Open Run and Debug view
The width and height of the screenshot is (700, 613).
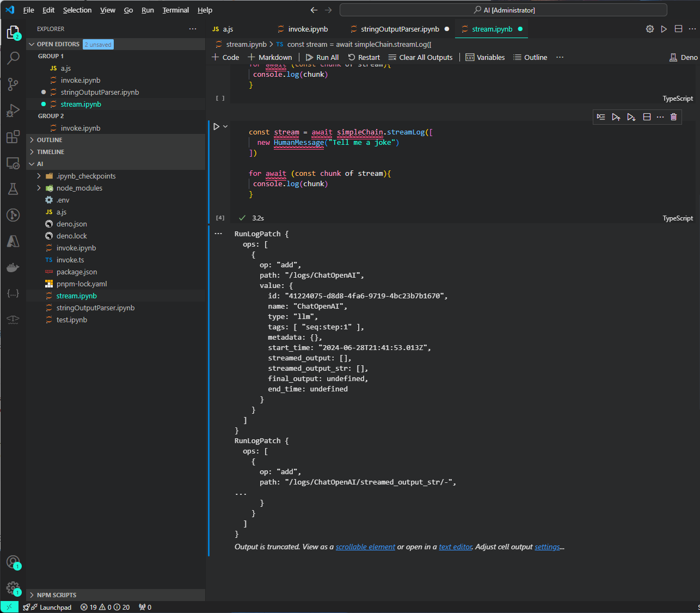click(13, 111)
